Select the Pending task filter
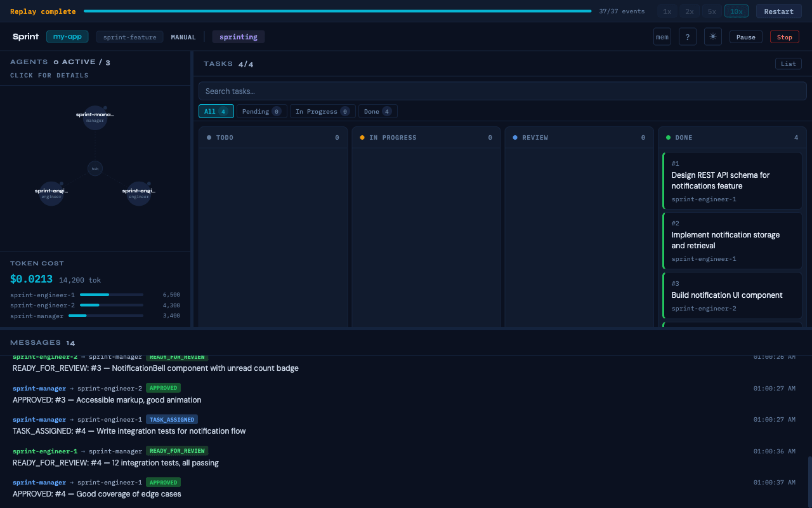Image resolution: width=812 pixels, height=508 pixels. point(261,110)
